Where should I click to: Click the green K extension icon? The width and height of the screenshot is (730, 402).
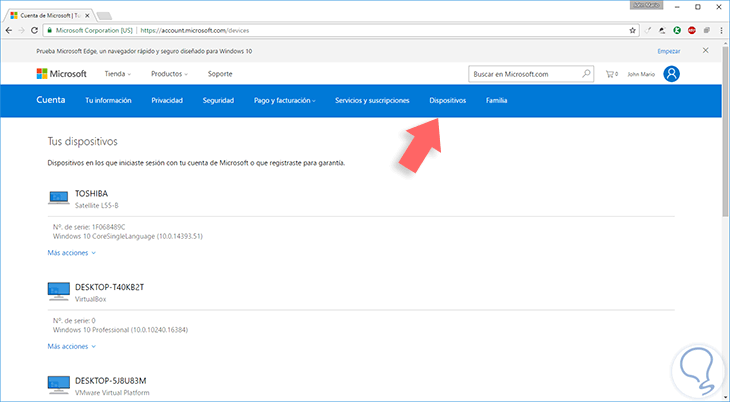click(x=677, y=30)
